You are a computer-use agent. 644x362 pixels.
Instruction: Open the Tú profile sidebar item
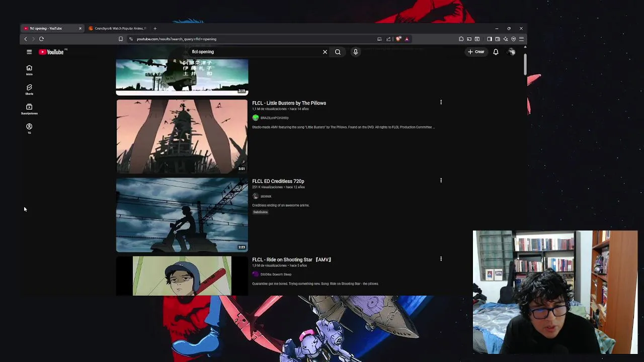(x=29, y=129)
